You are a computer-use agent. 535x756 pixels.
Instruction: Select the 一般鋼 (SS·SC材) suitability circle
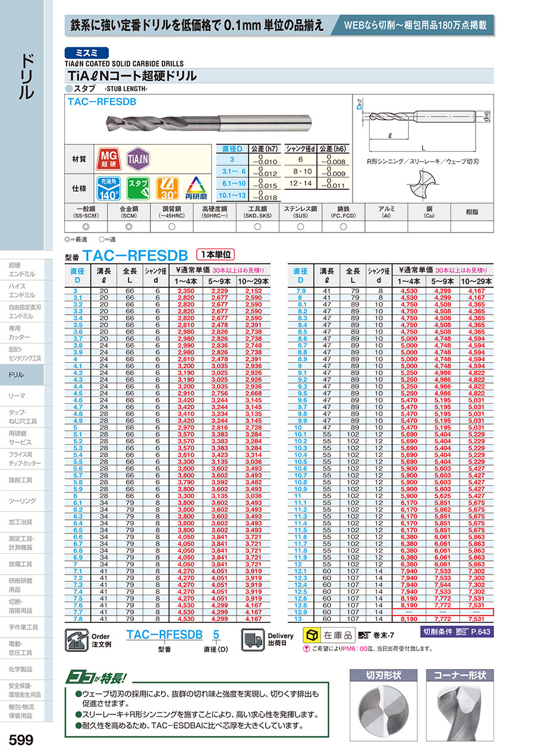86,227
